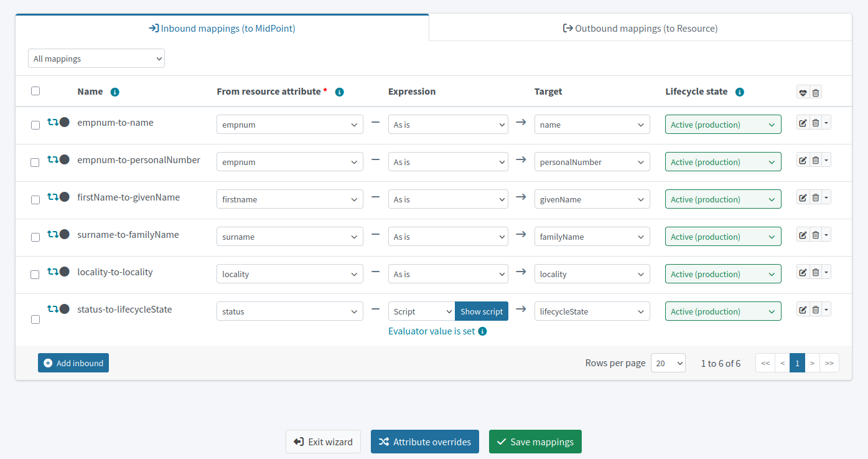Open the Rows per page dropdown

tap(668, 362)
